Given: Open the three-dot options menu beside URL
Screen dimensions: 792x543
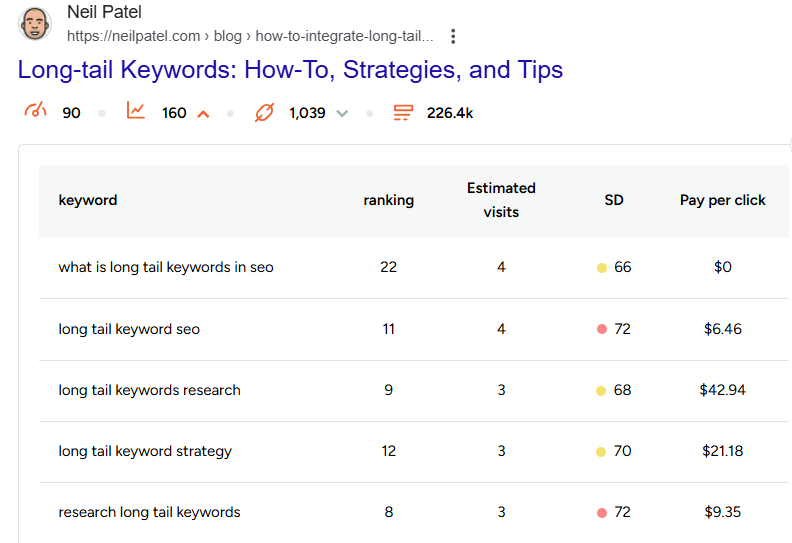Looking at the screenshot, I should pyautogui.click(x=453, y=37).
